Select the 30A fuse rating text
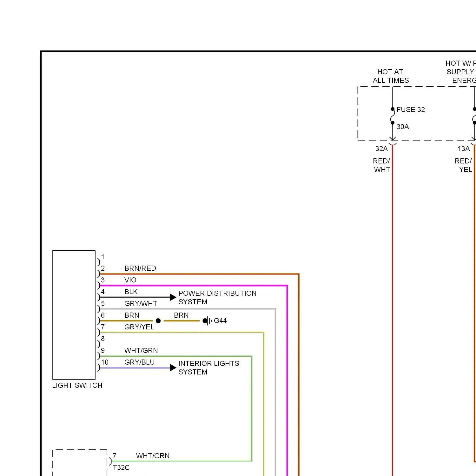This screenshot has width=476, height=476. (403, 127)
